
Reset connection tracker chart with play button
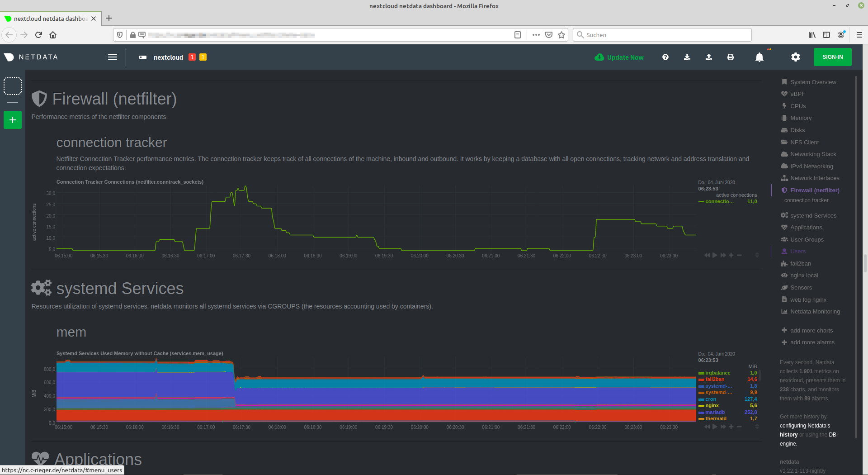(715, 255)
